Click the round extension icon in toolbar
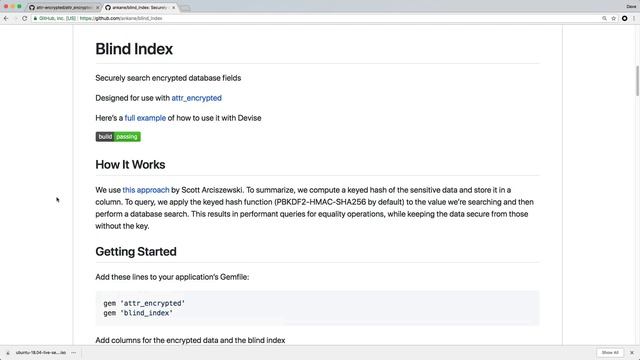640x360 pixels. (x=624, y=18)
